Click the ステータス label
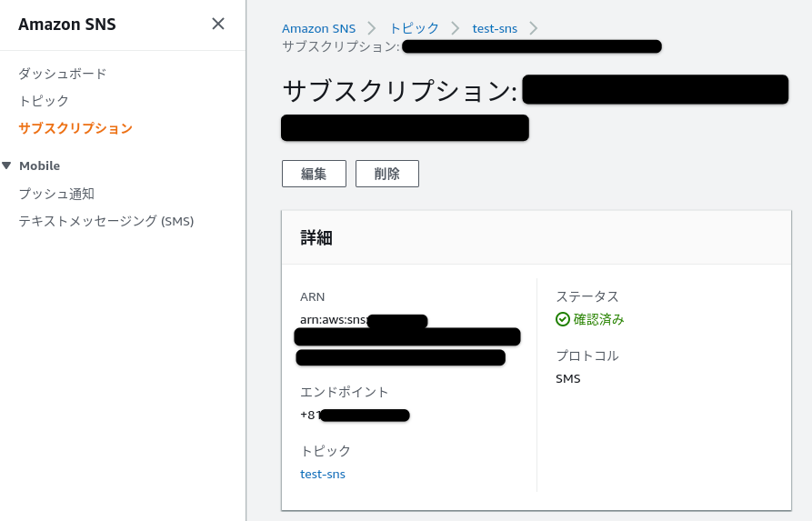This screenshot has height=521, width=812. (587, 296)
